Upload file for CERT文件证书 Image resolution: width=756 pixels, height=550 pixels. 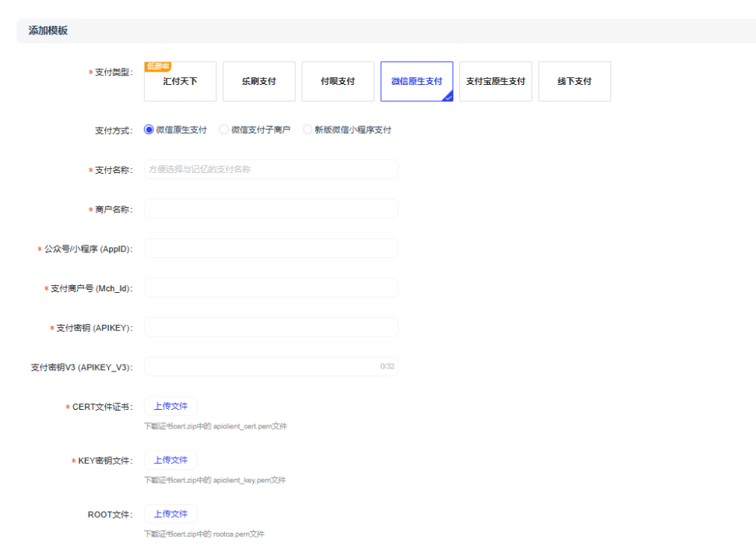coord(171,406)
